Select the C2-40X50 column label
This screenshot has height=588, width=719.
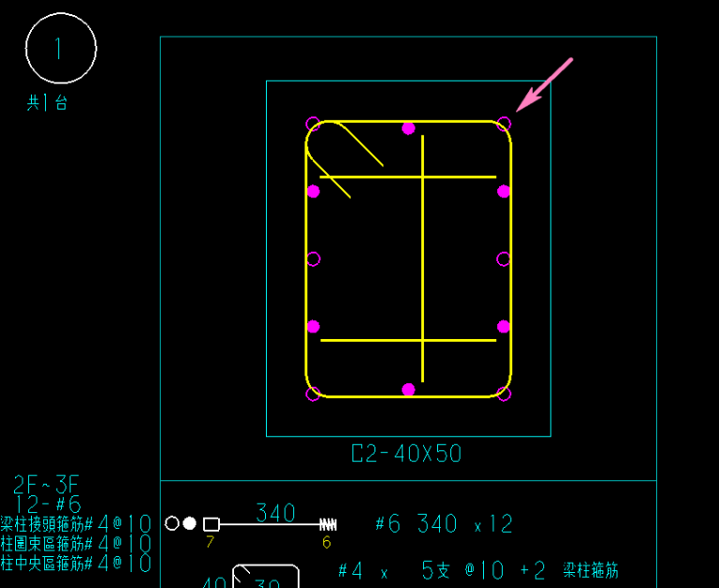click(x=406, y=454)
